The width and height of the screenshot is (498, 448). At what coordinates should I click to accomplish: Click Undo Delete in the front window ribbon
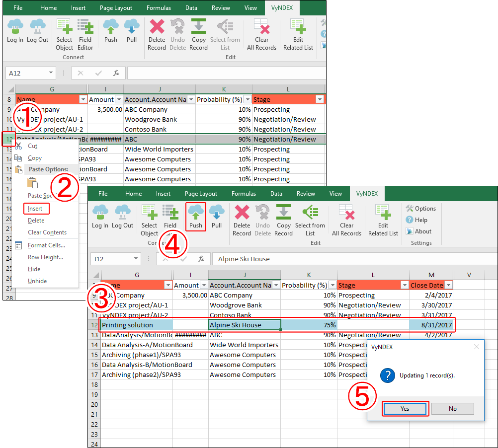(262, 221)
